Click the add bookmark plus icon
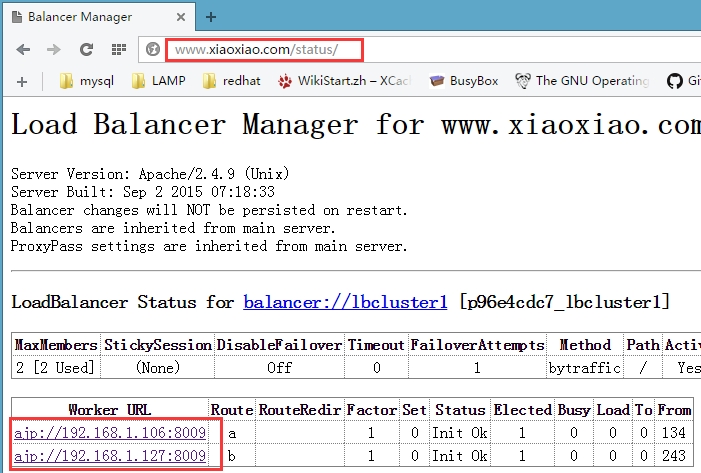The image size is (701, 473). pyautogui.click(x=22, y=82)
